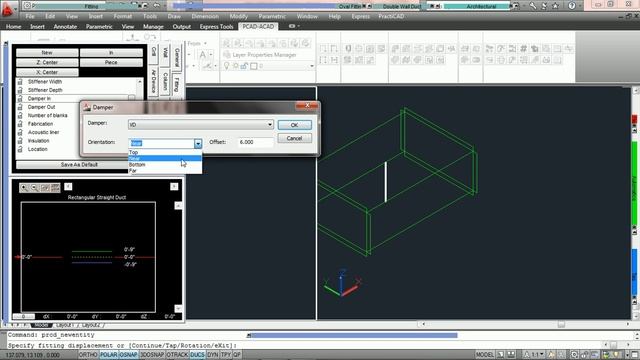Click the large A text style icon
This screenshot has width=640, height=360.
203,54
